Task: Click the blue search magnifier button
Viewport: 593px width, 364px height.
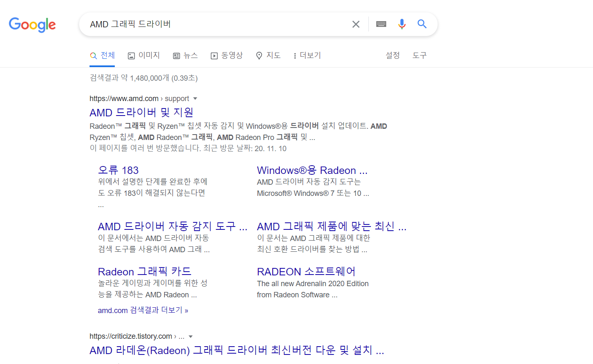Action: [x=422, y=24]
